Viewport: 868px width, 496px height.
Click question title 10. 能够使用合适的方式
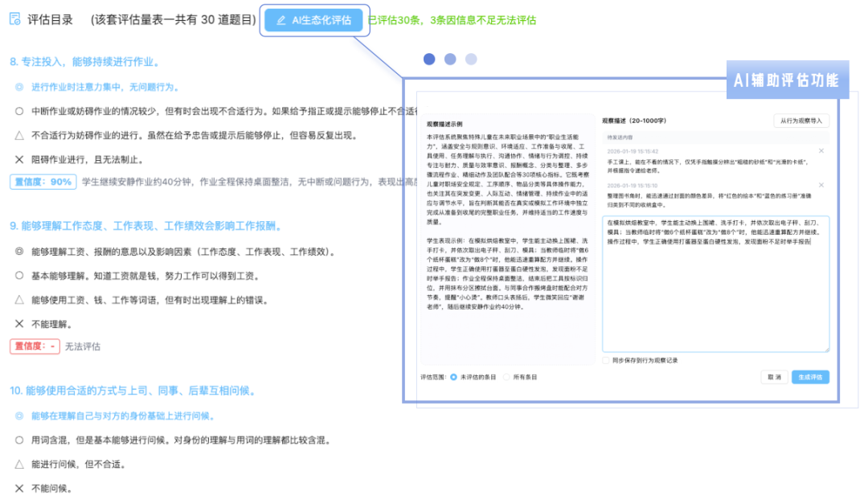[134, 391]
